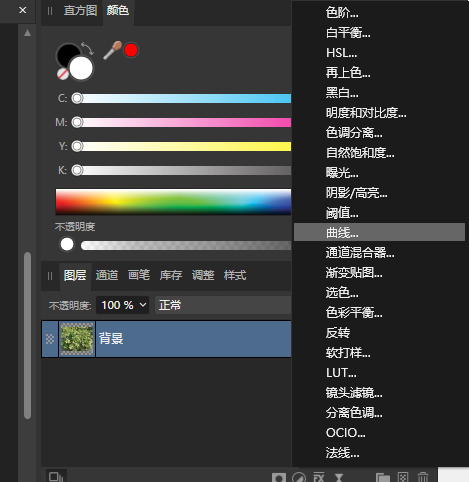This screenshot has width=469, height=482.
Task: Click the scroll up arrow
Action: pyautogui.click(x=27, y=33)
